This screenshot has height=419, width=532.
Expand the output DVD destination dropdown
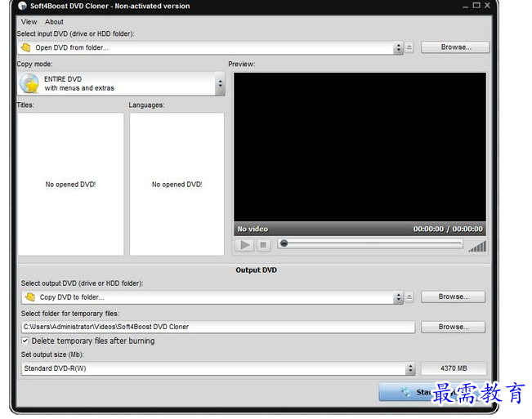[x=398, y=297]
